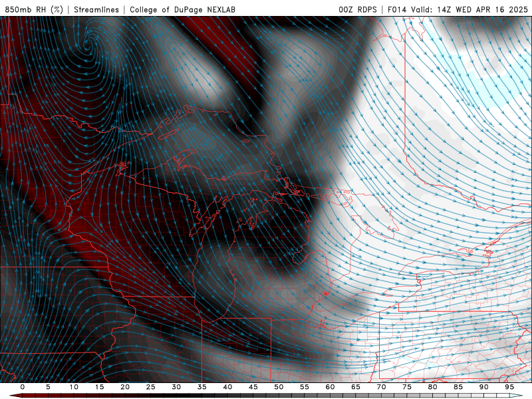Click the '30' label on the colorbar scale
The width and height of the screenshot is (532, 399).
pos(176,387)
